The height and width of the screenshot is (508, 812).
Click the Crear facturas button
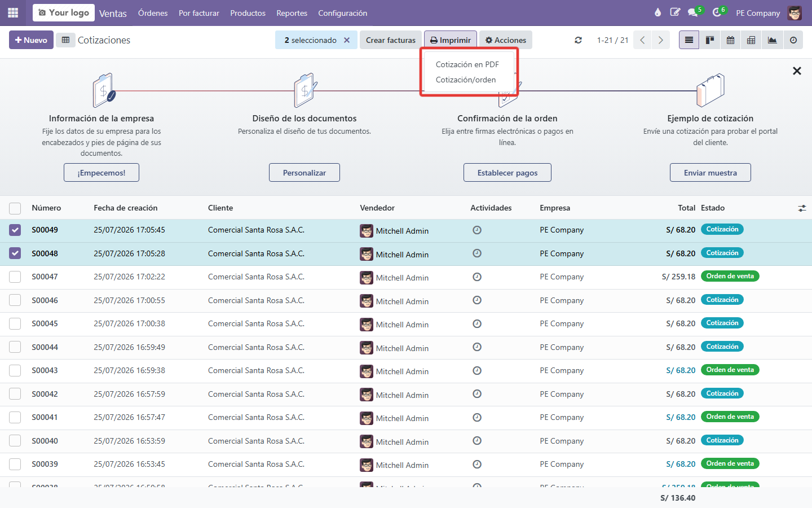(391, 40)
